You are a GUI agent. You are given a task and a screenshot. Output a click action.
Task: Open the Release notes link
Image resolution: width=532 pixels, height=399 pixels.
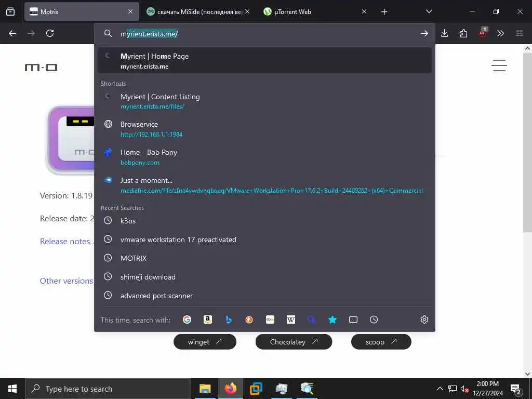click(x=65, y=241)
